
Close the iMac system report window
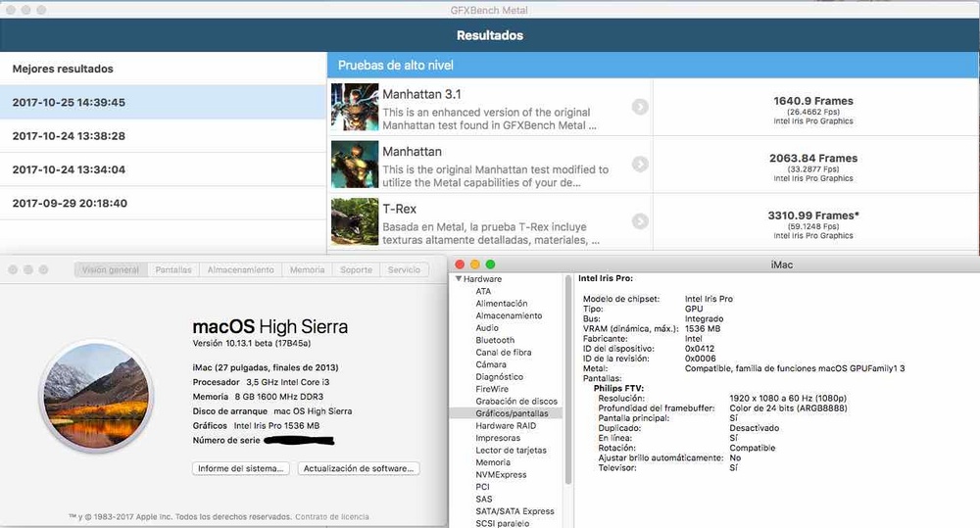click(x=460, y=264)
